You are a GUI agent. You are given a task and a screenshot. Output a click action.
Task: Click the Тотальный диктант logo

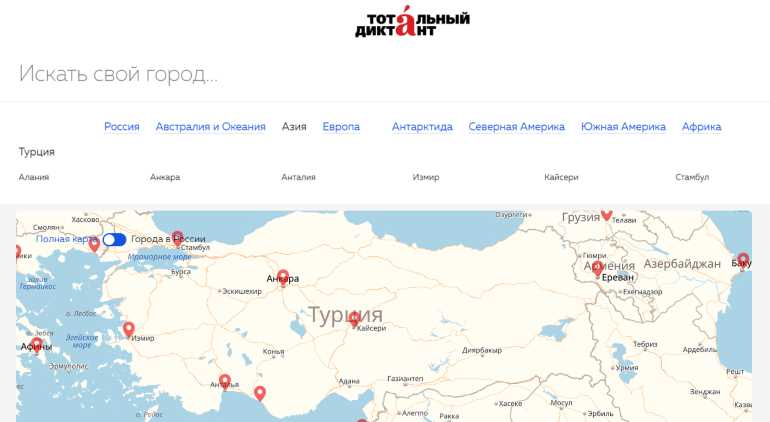[412, 23]
